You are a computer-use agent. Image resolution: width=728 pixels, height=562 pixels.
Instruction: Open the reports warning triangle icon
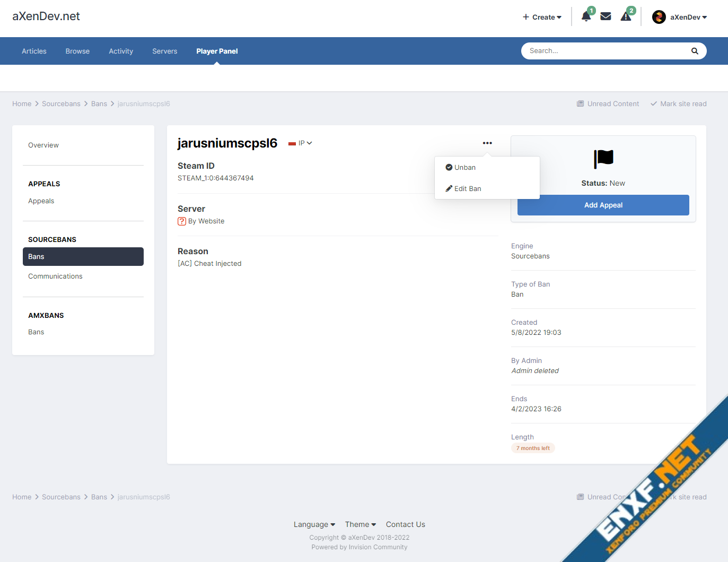click(x=626, y=16)
